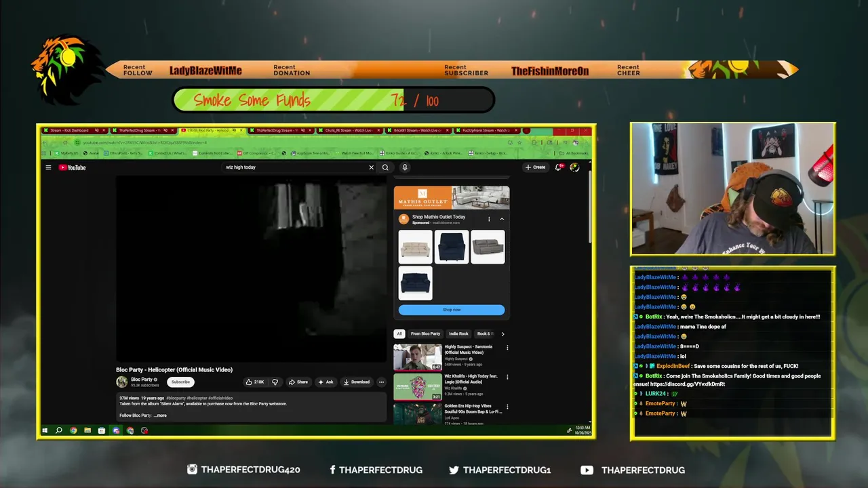
Task: Play the Helicopter video in the player
Action: (251, 268)
